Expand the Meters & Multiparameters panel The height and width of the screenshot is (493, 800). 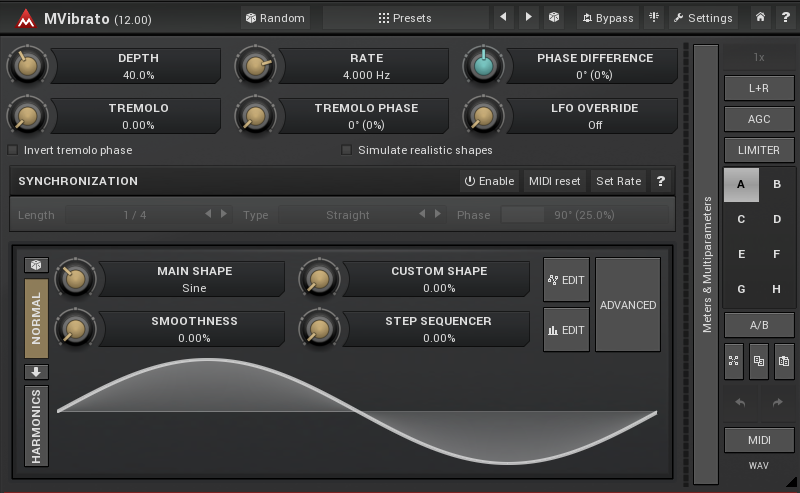tap(706, 264)
